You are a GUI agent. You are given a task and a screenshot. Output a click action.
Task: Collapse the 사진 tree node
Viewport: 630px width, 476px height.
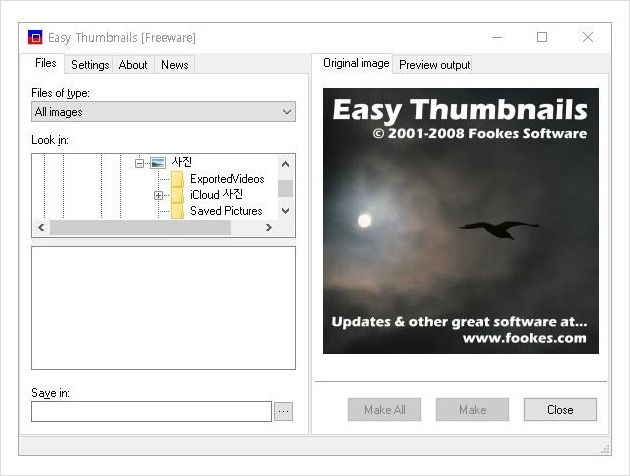pos(139,163)
